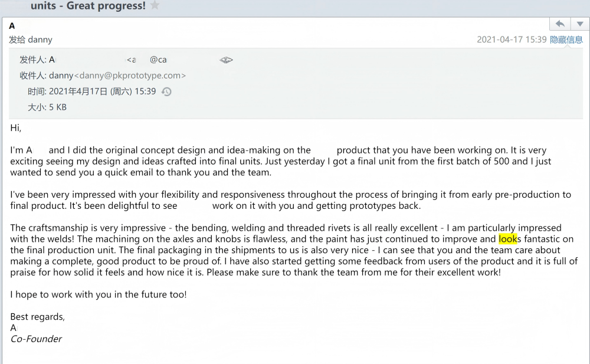Viewport: 590px width, 364px height.
Task: Click the 时间 row date text
Action: click(x=102, y=91)
